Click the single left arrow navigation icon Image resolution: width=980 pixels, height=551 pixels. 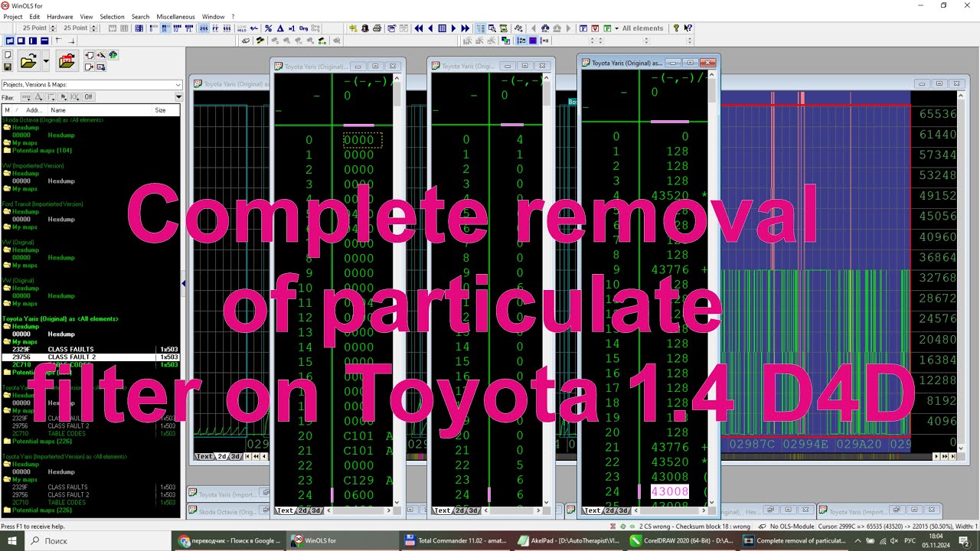pyautogui.click(x=430, y=28)
